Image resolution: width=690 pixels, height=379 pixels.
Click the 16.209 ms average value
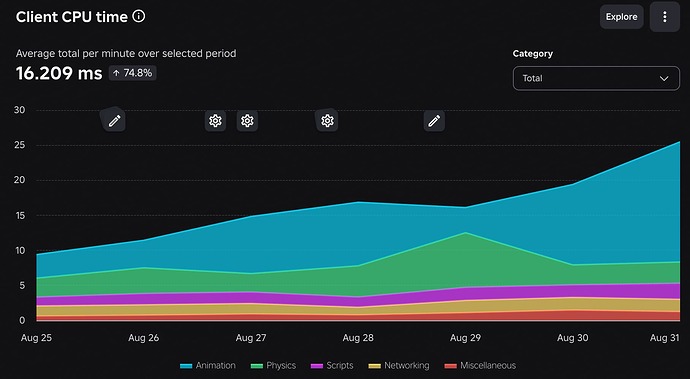pyautogui.click(x=59, y=74)
